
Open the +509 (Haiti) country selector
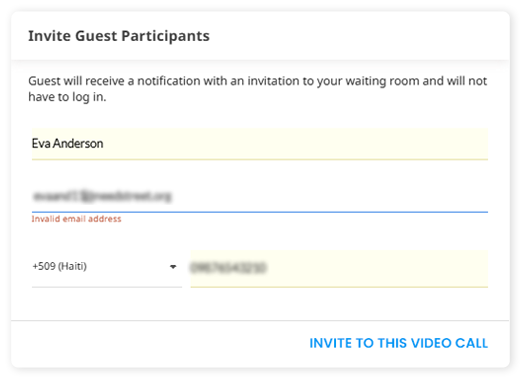tap(107, 267)
